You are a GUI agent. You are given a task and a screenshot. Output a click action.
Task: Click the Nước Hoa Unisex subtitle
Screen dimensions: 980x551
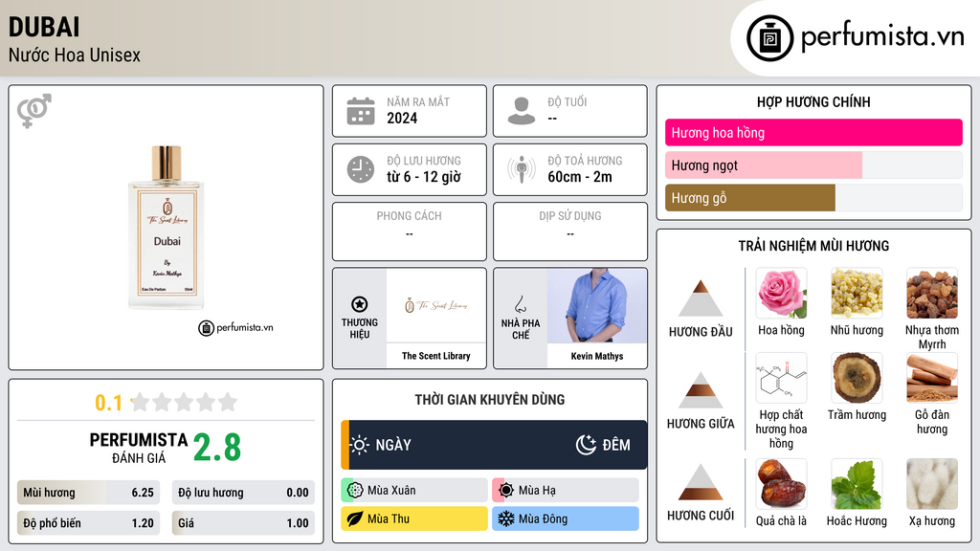[75, 55]
